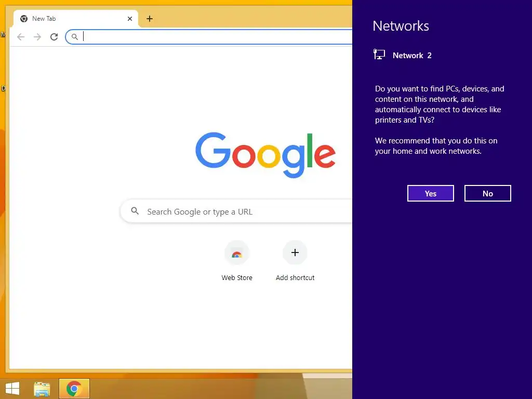Click No in the Networks panel
The image size is (532, 399).
tap(487, 193)
